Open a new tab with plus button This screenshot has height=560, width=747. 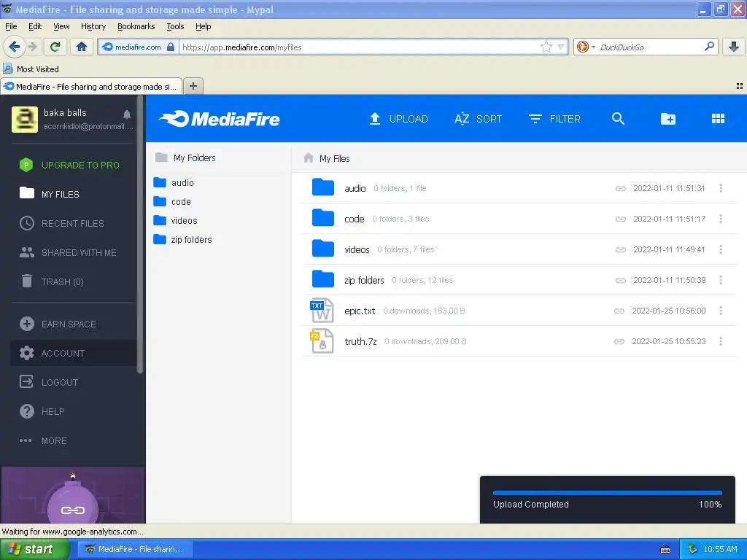pos(193,86)
